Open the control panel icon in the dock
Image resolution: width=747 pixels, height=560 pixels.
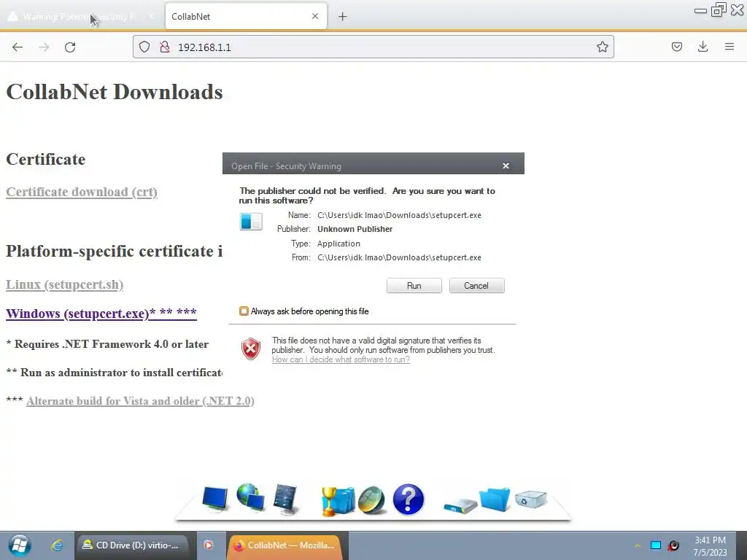(286, 499)
